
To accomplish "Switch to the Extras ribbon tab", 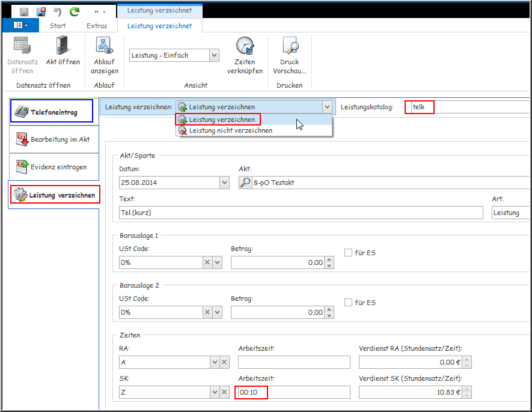I will coord(96,26).
